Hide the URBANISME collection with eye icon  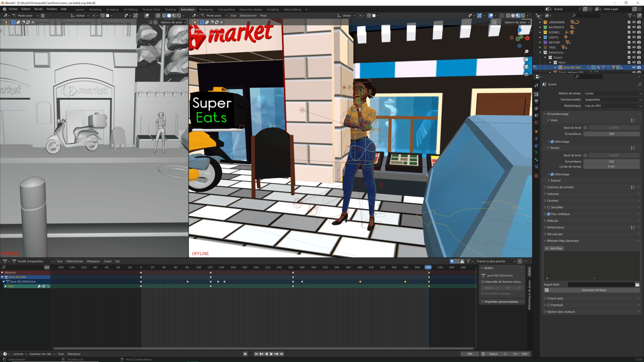click(634, 22)
